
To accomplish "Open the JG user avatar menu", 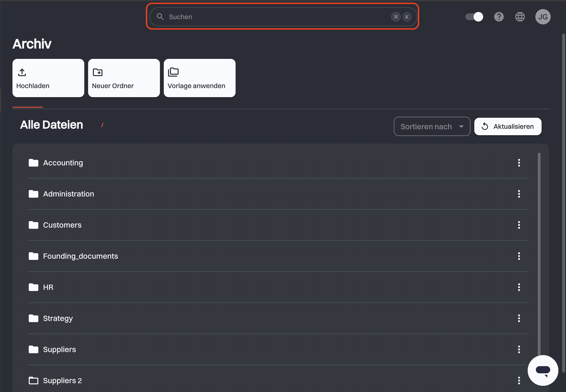I will [543, 17].
